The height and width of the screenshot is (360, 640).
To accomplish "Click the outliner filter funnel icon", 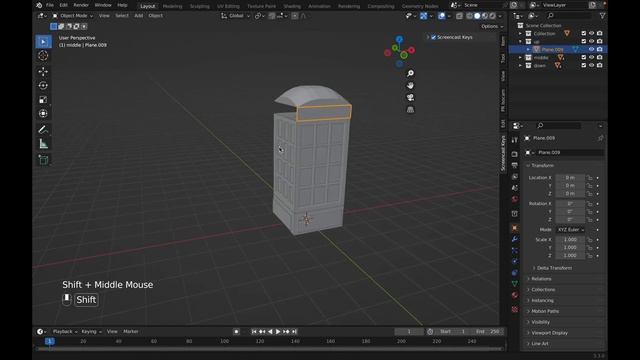I will (x=602, y=16).
